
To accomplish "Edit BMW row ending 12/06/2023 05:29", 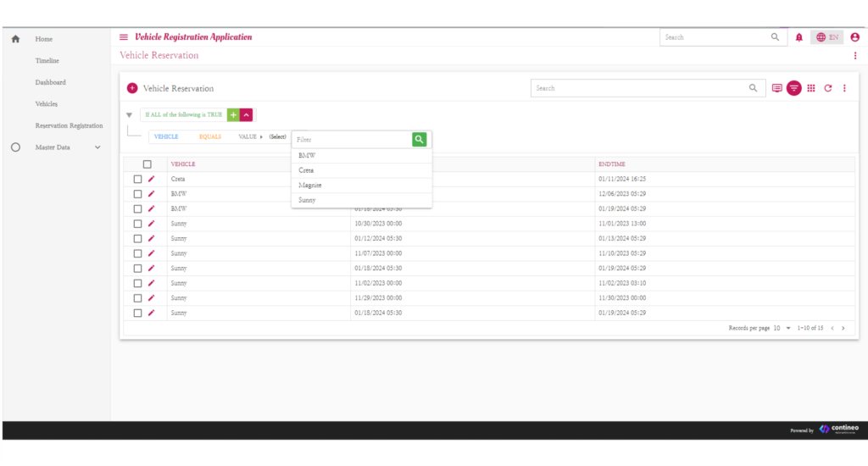I will 151,194.
